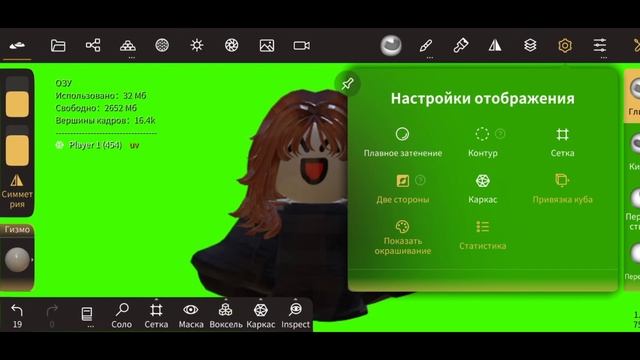Open the Scene hierarchy menu
Image resolution: width=640 pixels, height=360 pixels.
[x=93, y=45]
